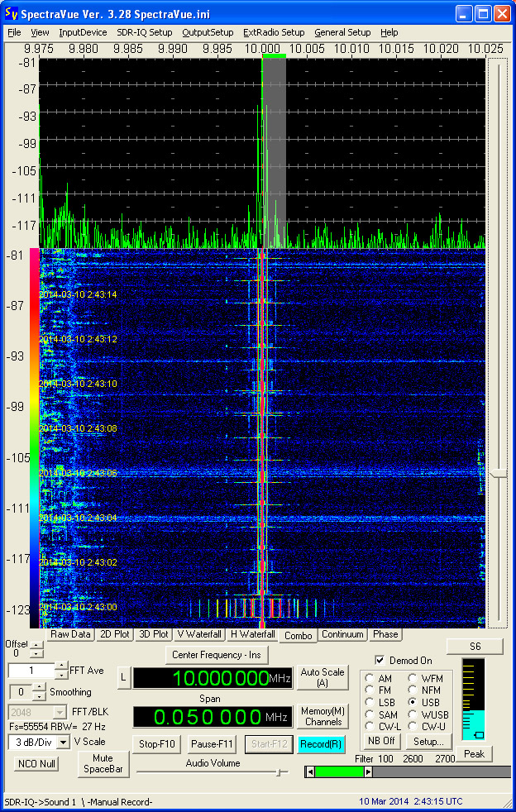Decrease Smoothing with the down arrow

(x=40, y=696)
